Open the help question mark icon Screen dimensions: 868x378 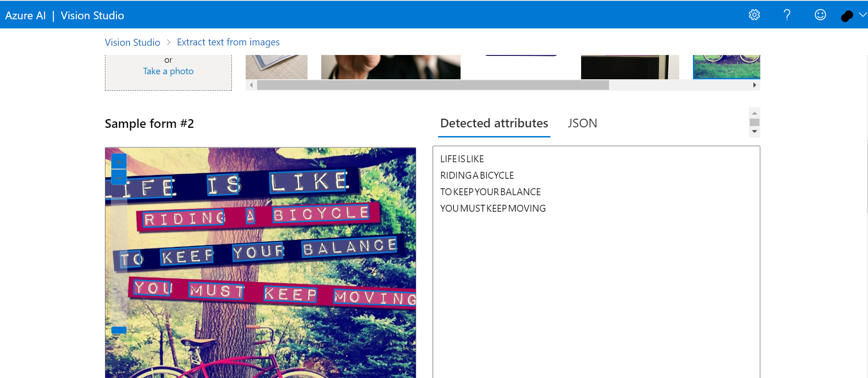pos(787,15)
